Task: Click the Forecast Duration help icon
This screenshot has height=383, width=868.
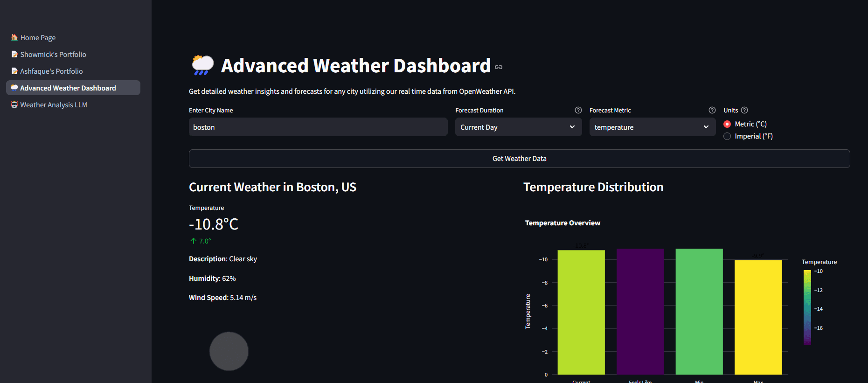Action: [578, 110]
